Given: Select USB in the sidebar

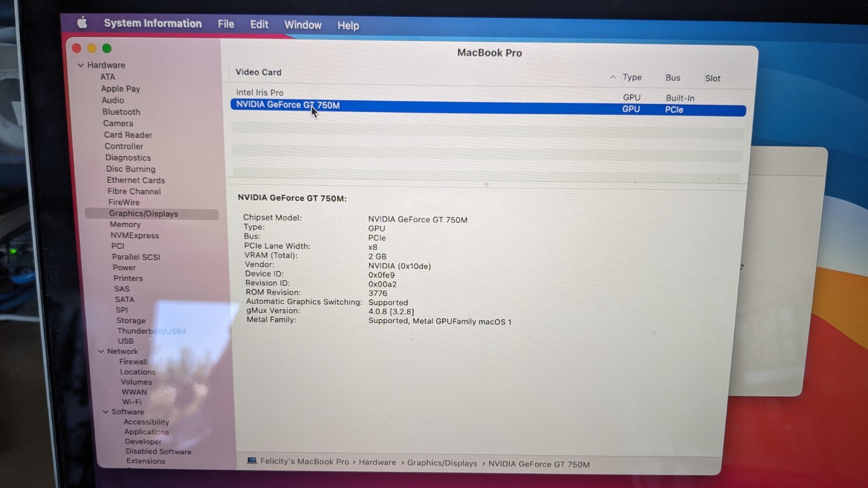Looking at the screenshot, I should pyautogui.click(x=125, y=341).
